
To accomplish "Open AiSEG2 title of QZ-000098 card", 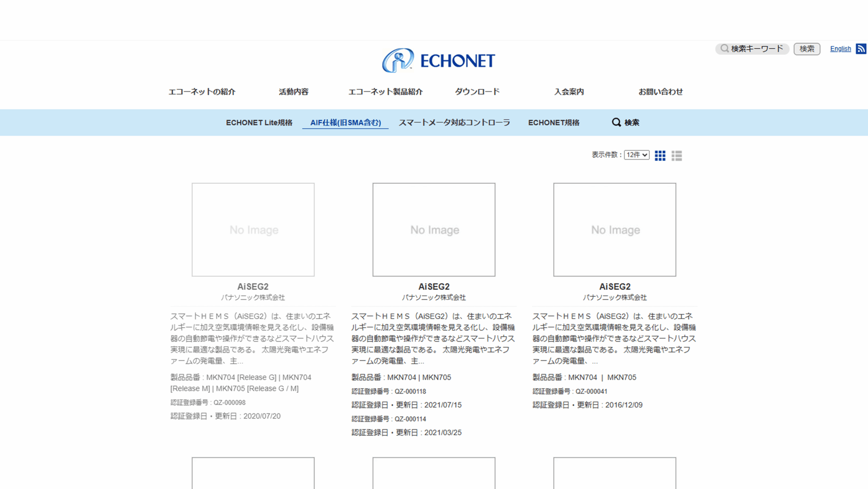I will coord(253,287).
